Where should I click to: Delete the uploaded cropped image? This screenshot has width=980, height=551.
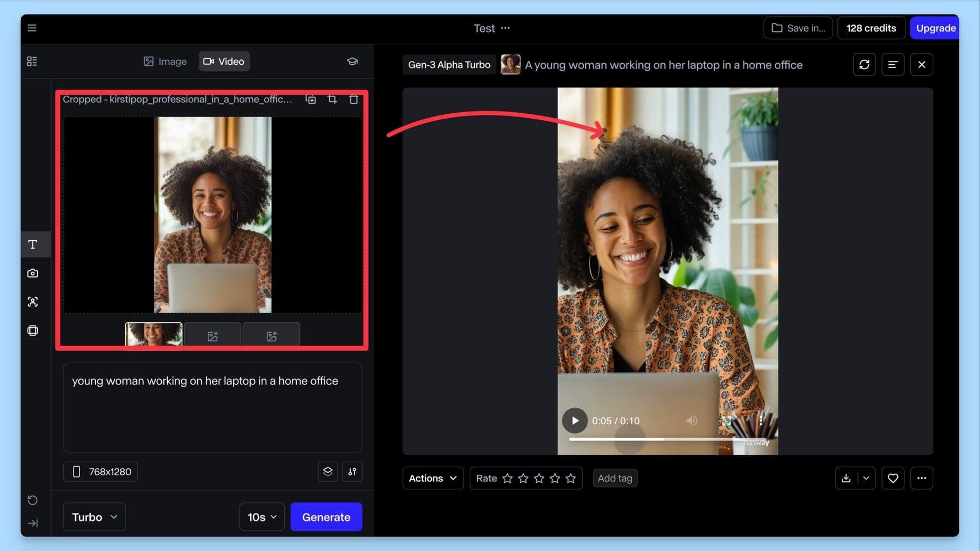(353, 99)
